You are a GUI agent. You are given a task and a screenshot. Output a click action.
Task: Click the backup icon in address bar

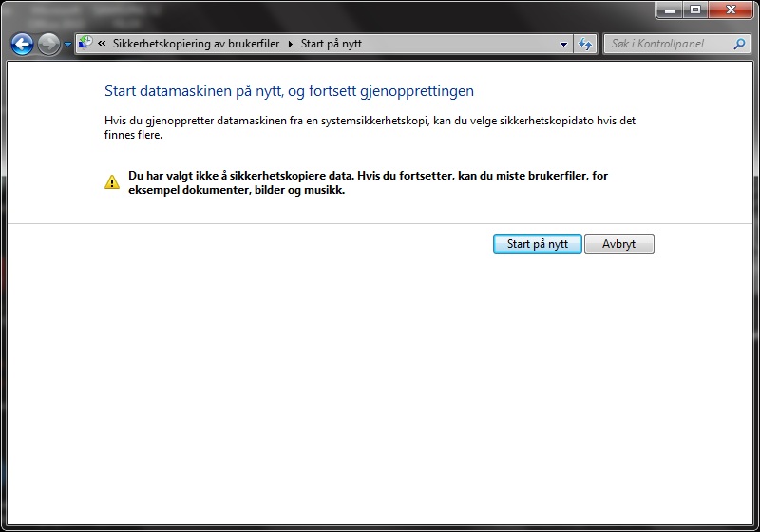coord(85,43)
